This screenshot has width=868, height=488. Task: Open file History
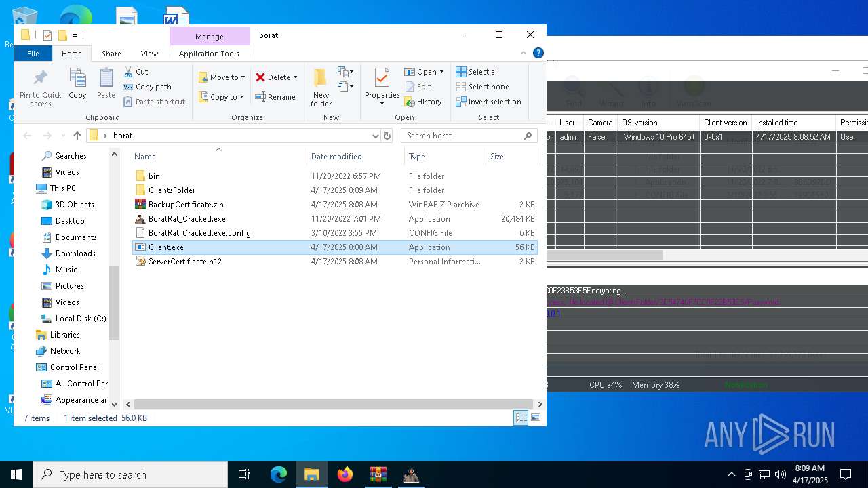click(423, 102)
